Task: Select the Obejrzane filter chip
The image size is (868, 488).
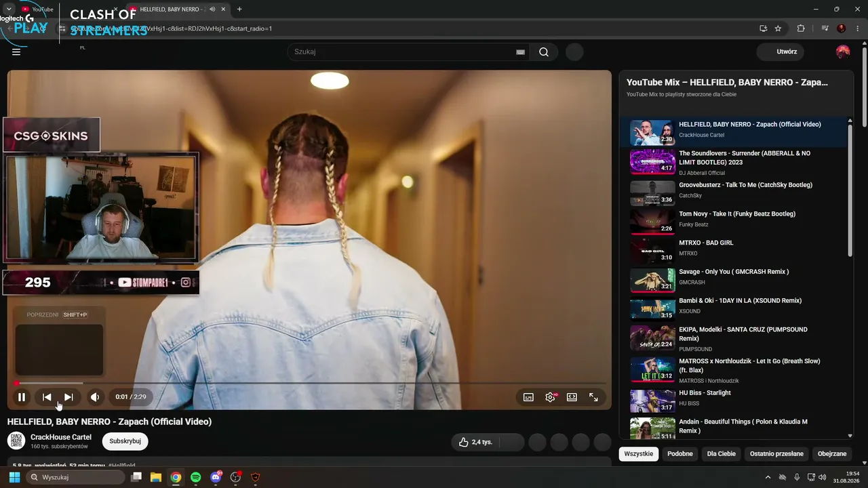Action: pyautogui.click(x=832, y=453)
